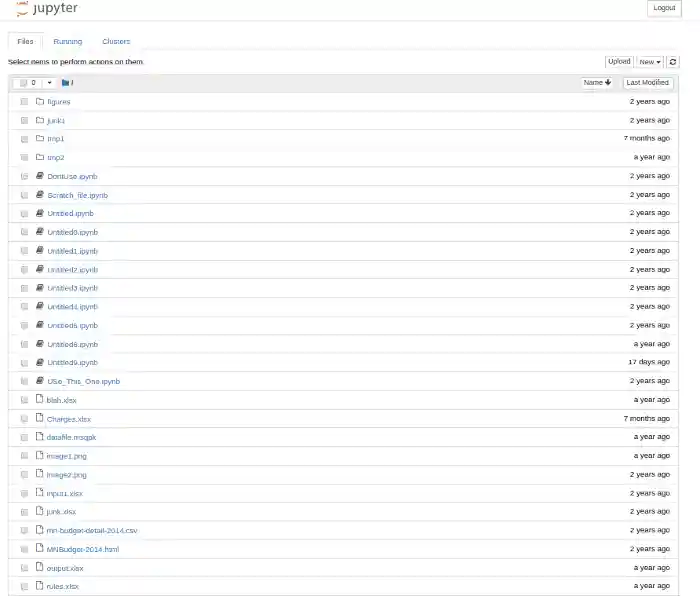This screenshot has height=596, width=700.
Task: Click the tmp1 folder icon
Action: [40, 138]
